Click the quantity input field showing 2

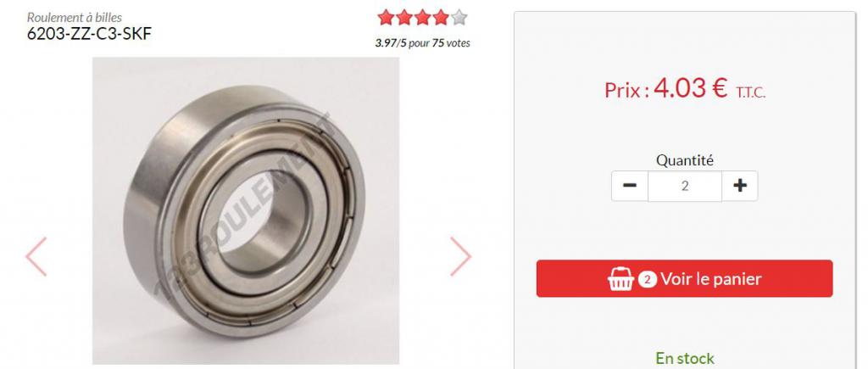tap(685, 186)
